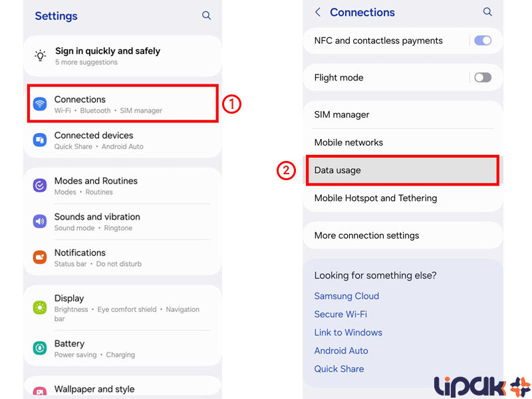Screen dimensions: 532x399
Task: Open Data usage menu entry
Action: [402, 170]
